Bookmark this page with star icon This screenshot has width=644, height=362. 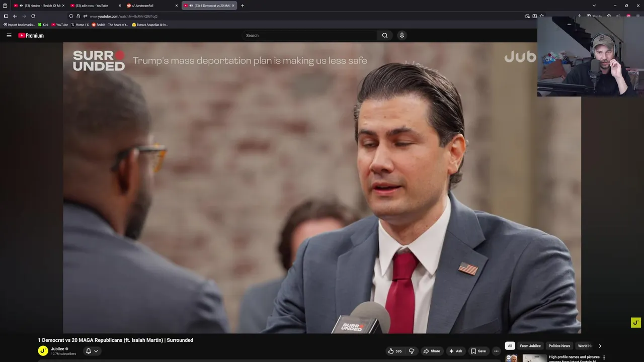pyautogui.click(x=541, y=16)
